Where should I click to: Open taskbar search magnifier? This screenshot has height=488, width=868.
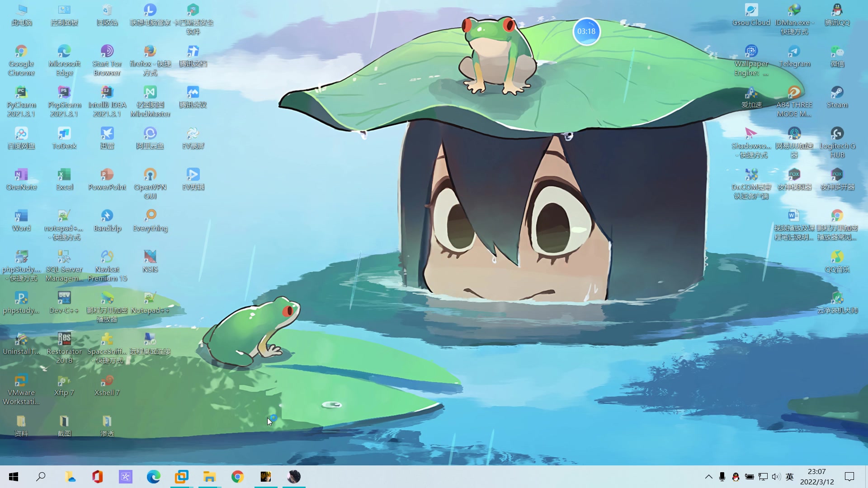click(41, 477)
